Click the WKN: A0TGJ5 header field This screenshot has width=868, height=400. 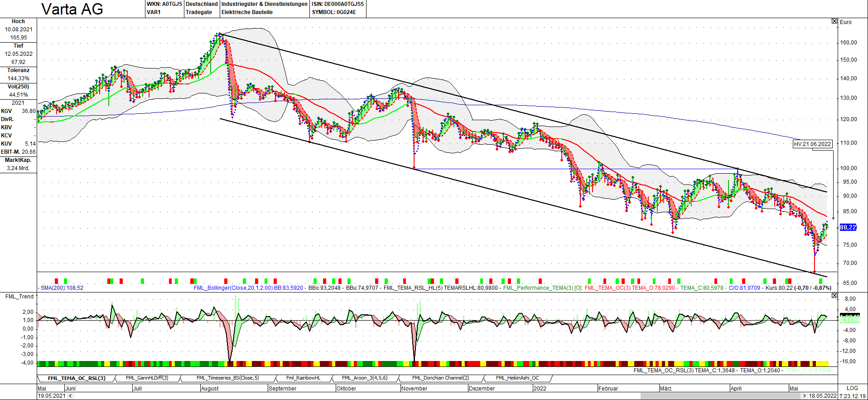click(x=164, y=4)
